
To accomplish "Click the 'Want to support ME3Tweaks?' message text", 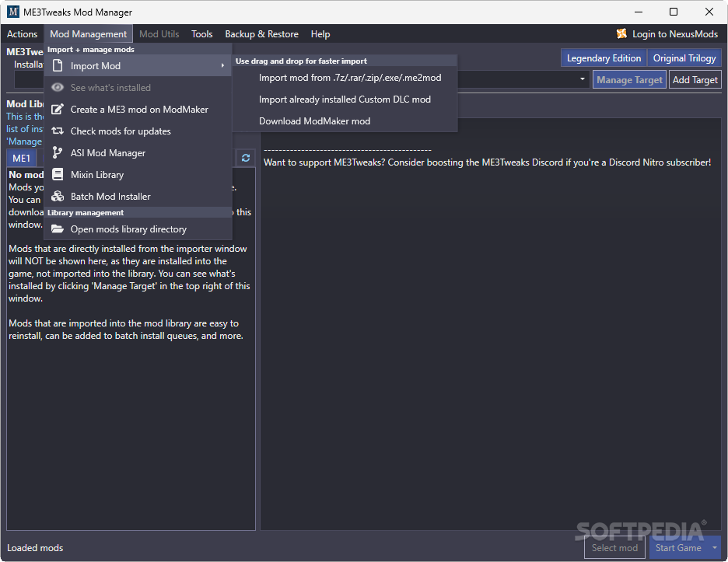I will tap(487, 162).
